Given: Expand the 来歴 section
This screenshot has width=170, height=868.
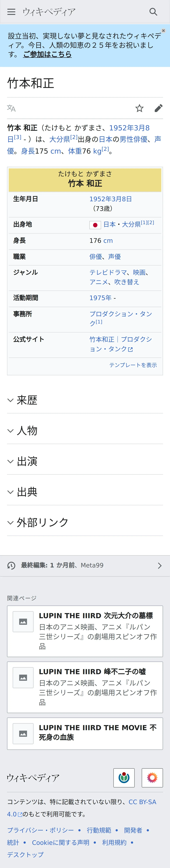Looking at the screenshot, I should click(27, 400).
